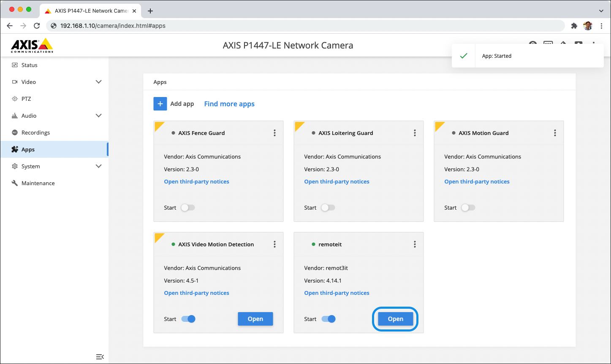Click the Vendor: remot3it text
Viewport: 611px width, 364px height.
pyautogui.click(x=326, y=268)
